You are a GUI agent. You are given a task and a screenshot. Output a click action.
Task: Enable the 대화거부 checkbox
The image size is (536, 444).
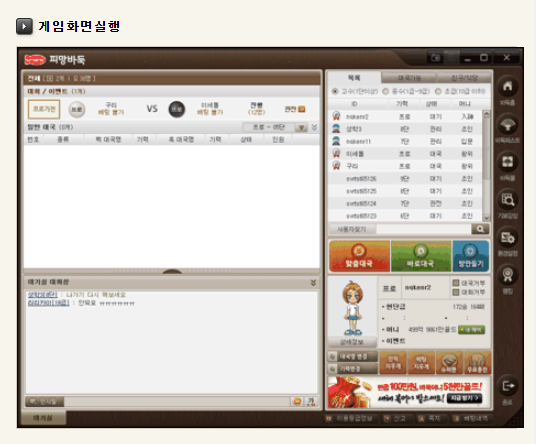pyautogui.click(x=455, y=292)
